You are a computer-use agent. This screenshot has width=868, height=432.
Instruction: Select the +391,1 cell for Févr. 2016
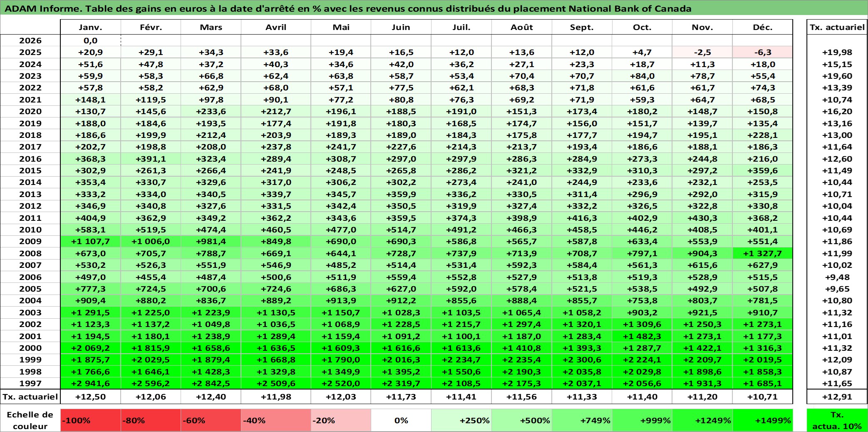(x=151, y=159)
